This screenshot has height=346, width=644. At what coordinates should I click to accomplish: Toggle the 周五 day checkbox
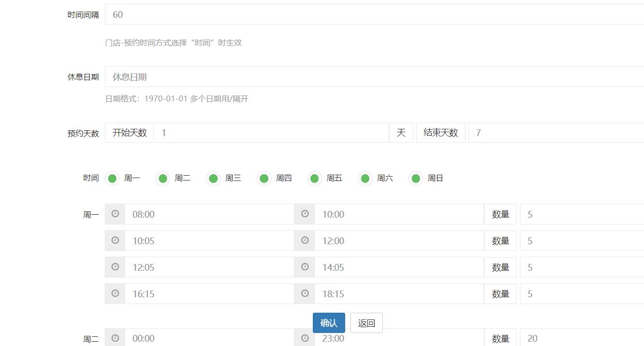(x=315, y=179)
